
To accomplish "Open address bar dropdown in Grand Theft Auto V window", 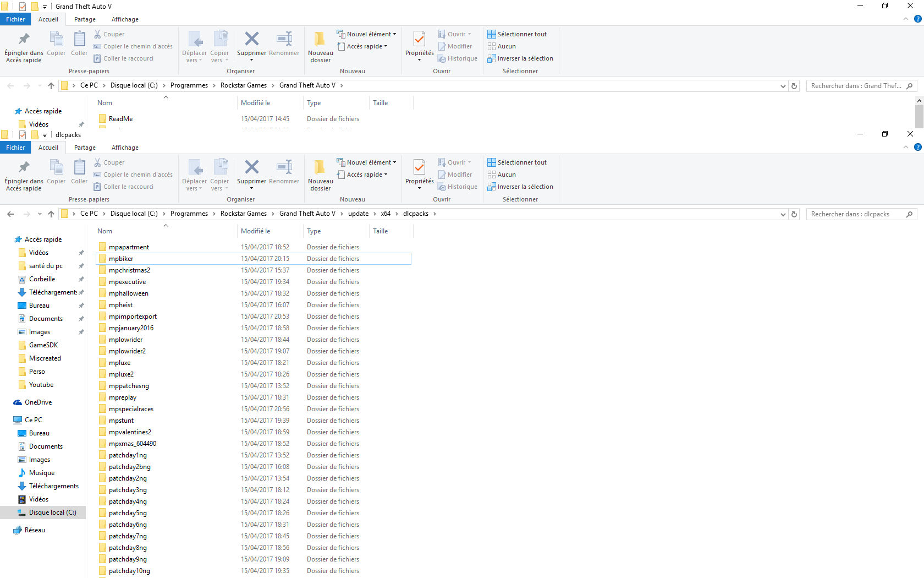I will pyautogui.click(x=783, y=86).
